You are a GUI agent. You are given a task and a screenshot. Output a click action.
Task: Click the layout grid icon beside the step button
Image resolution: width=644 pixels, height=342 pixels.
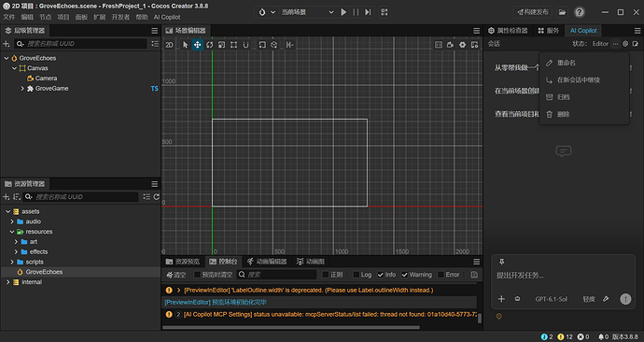pos(385,12)
